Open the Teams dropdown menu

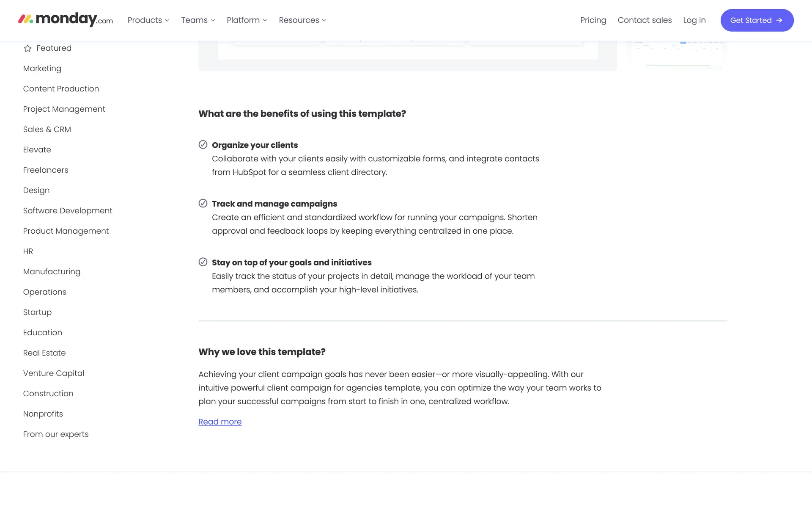(198, 20)
